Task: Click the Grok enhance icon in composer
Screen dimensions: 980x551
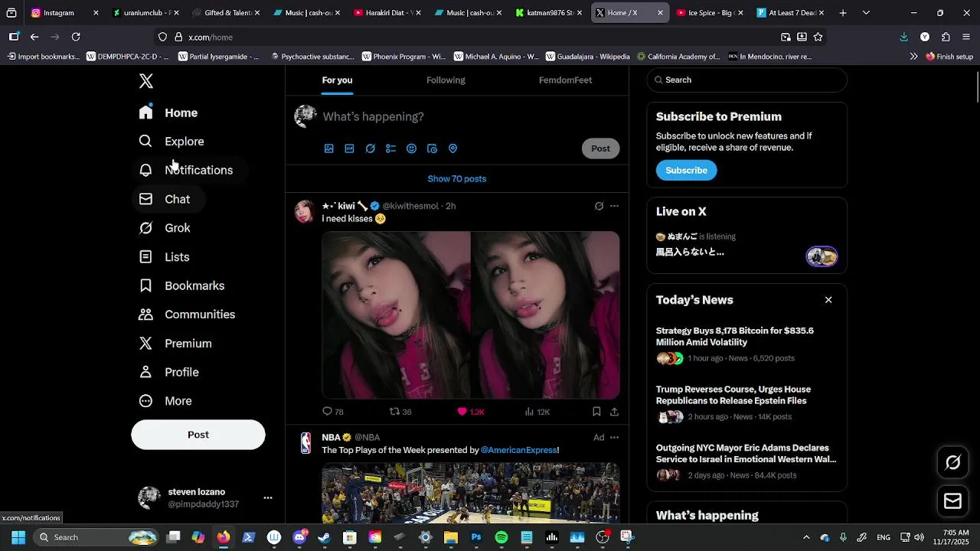Action: 371,148
